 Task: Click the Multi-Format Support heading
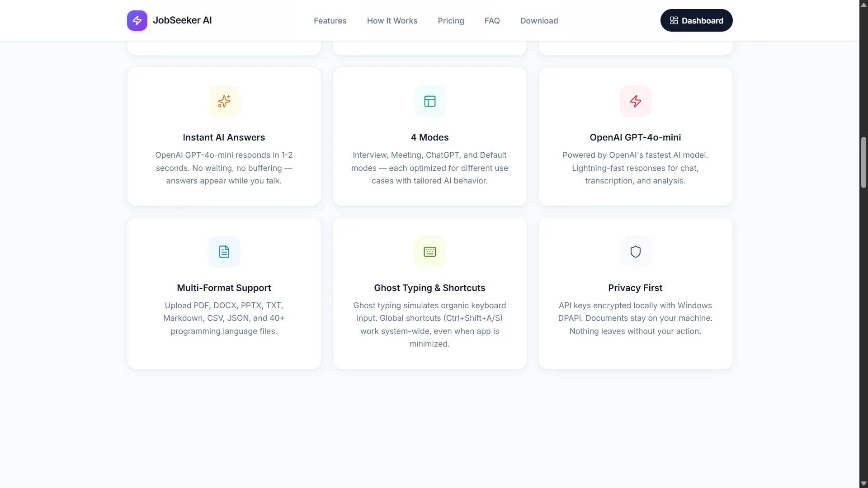click(x=224, y=288)
